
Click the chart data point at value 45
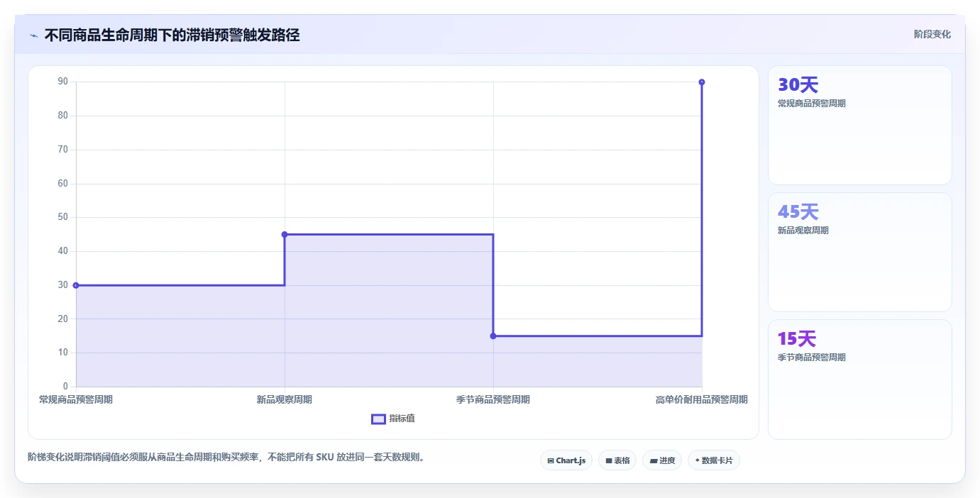point(285,234)
